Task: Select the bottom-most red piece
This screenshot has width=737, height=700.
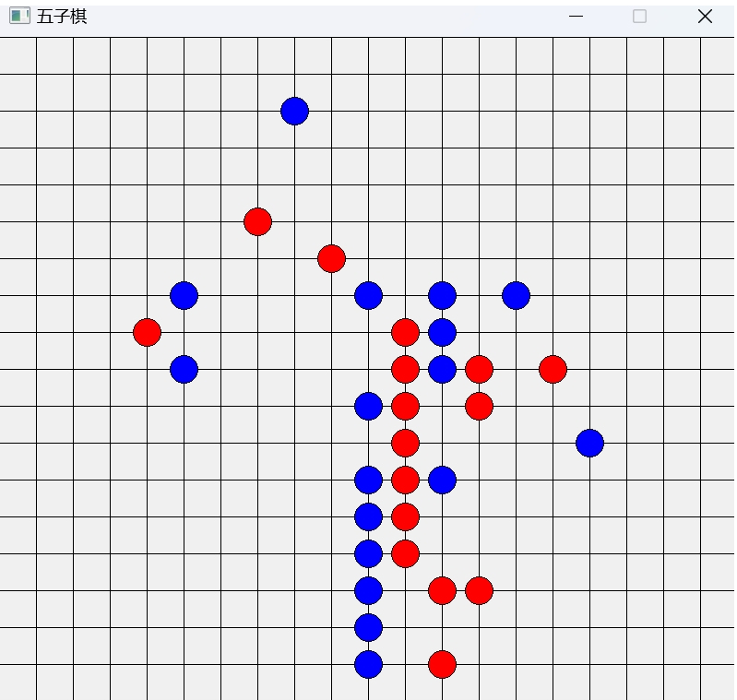Action: tap(442, 664)
